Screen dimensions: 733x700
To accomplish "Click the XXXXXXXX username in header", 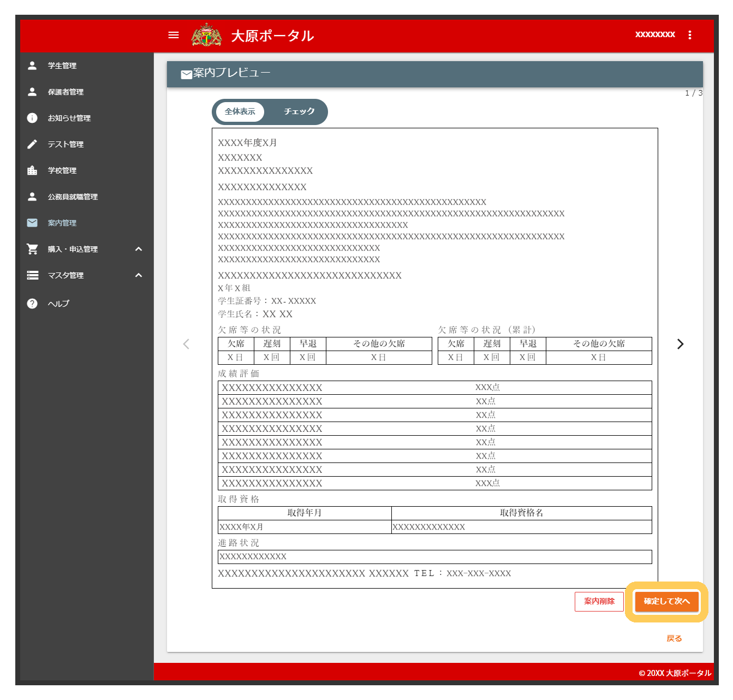I will tap(655, 34).
